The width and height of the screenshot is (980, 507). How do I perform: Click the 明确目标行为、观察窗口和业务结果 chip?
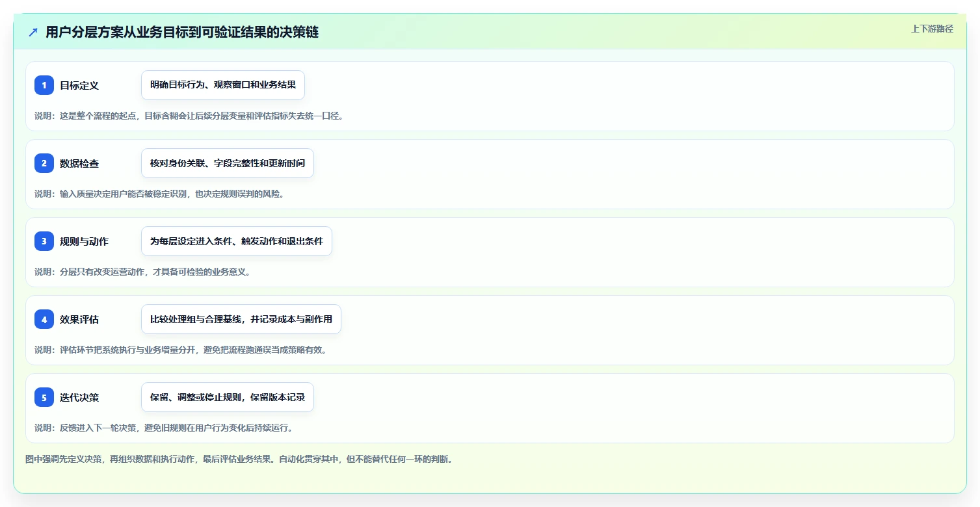[x=223, y=85]
